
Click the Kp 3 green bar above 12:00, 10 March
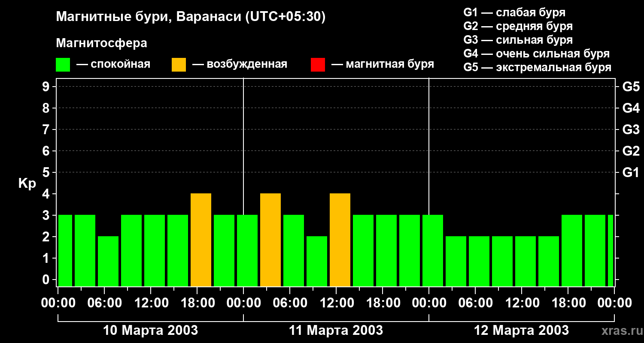(x=155, y=251)
